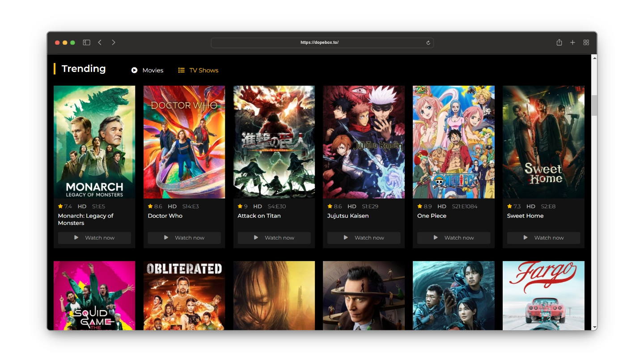Click the One Piece title link
The image size is (644, 362).
432,216
